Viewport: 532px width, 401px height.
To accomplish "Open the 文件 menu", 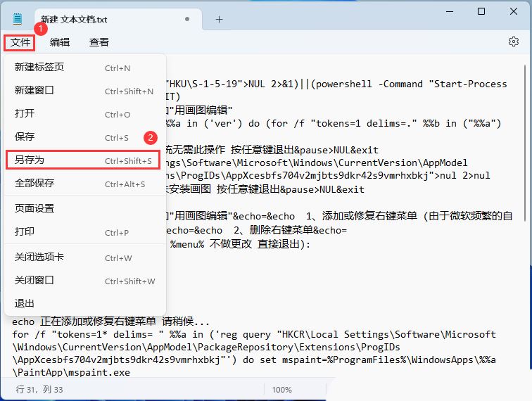I will [x=20, y=42].
